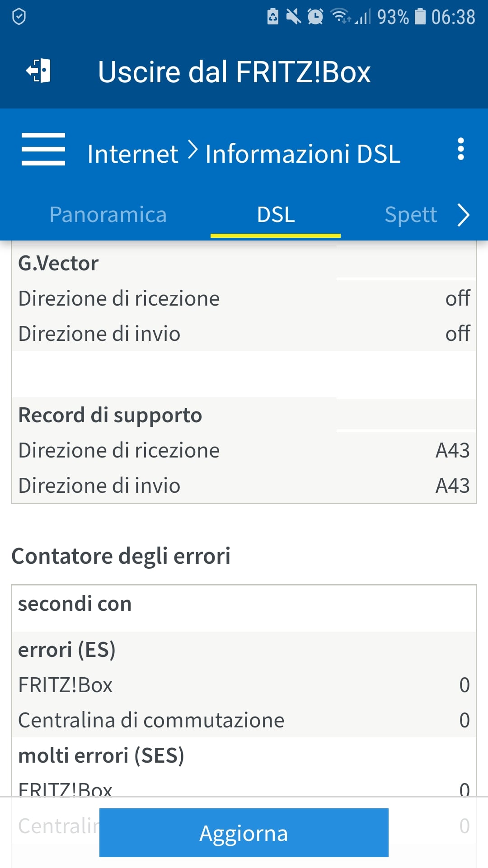
Task: Tap the shield icon in status bar
Action: coord(19,17)
